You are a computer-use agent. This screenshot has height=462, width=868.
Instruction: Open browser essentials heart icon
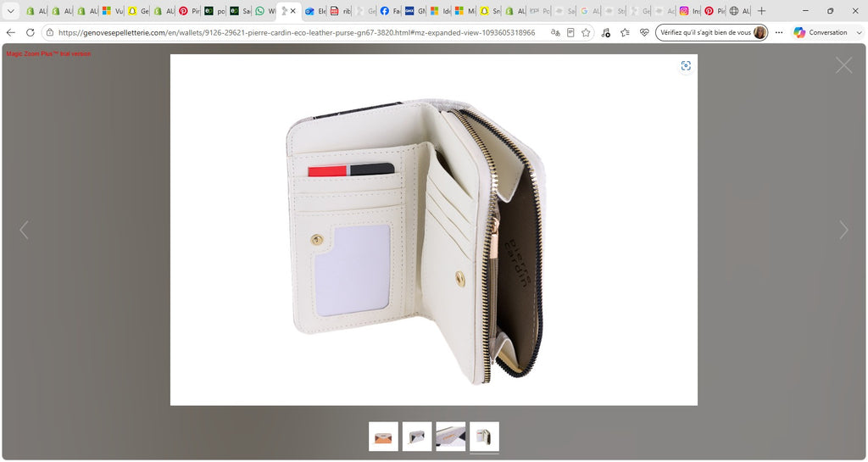(x=644, y=33)
